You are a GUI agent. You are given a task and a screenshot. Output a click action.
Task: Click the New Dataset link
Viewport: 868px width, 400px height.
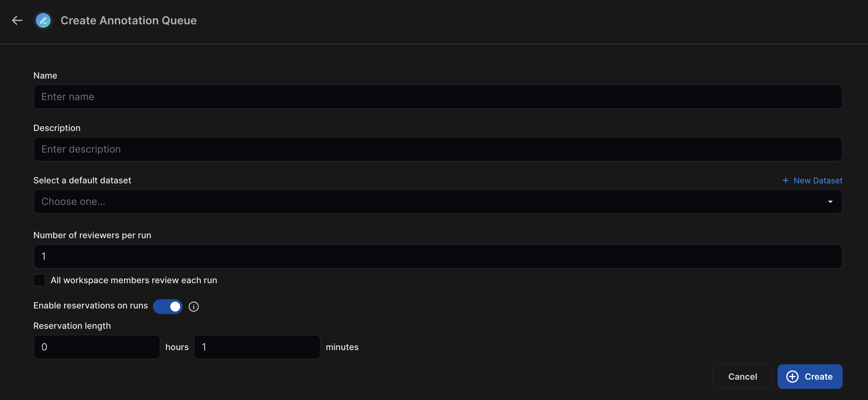click(818, 181)
